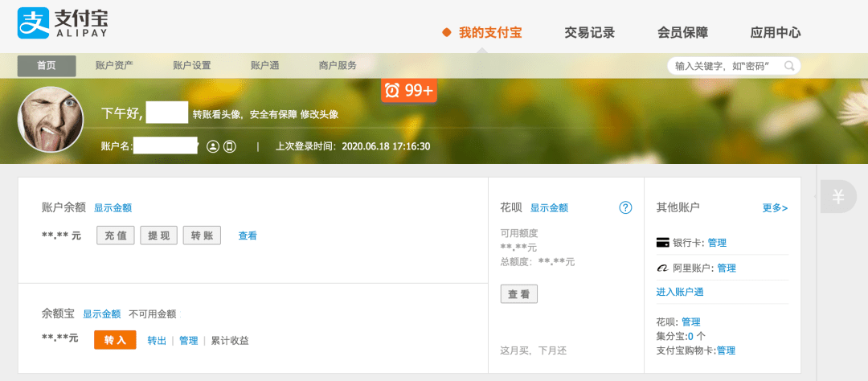Click the 修改头像 link

pyautogui.click(x=319, y=115)
